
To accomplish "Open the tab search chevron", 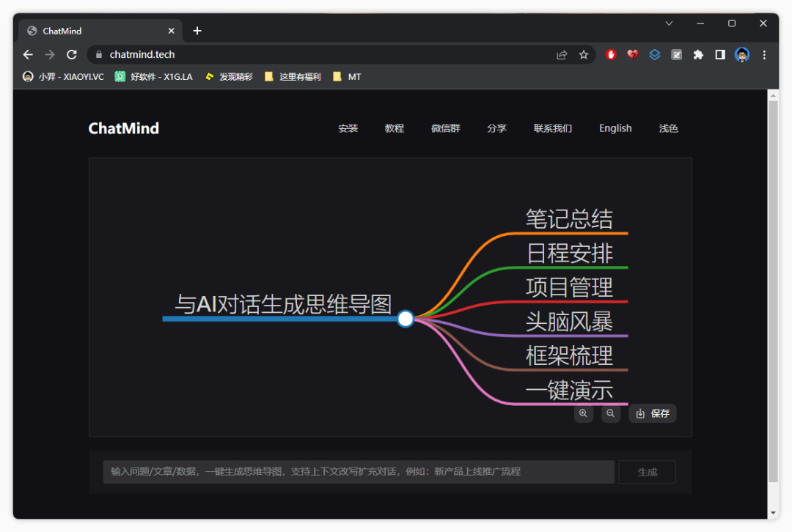I will click(669, 23).
